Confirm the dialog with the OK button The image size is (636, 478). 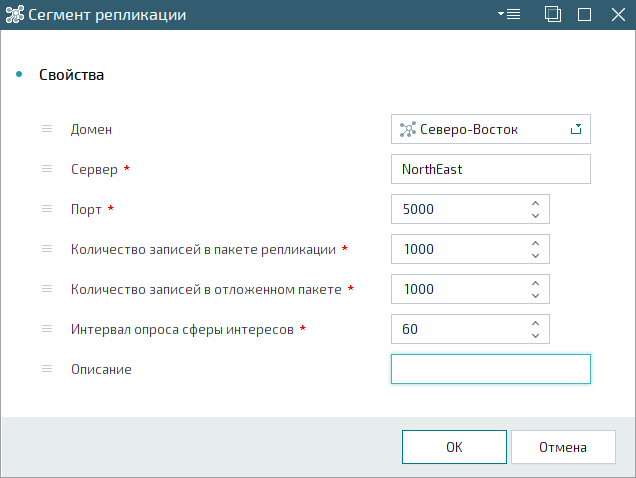tap(454, 447)
